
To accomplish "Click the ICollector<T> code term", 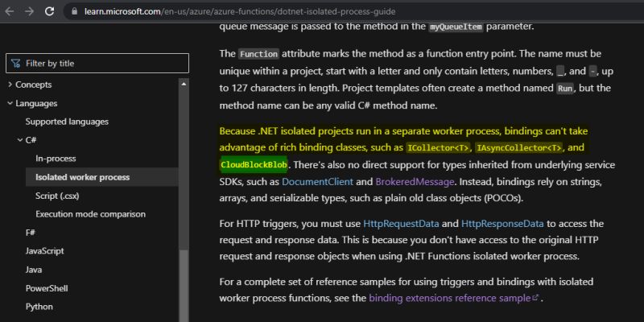I will [438, 148].
